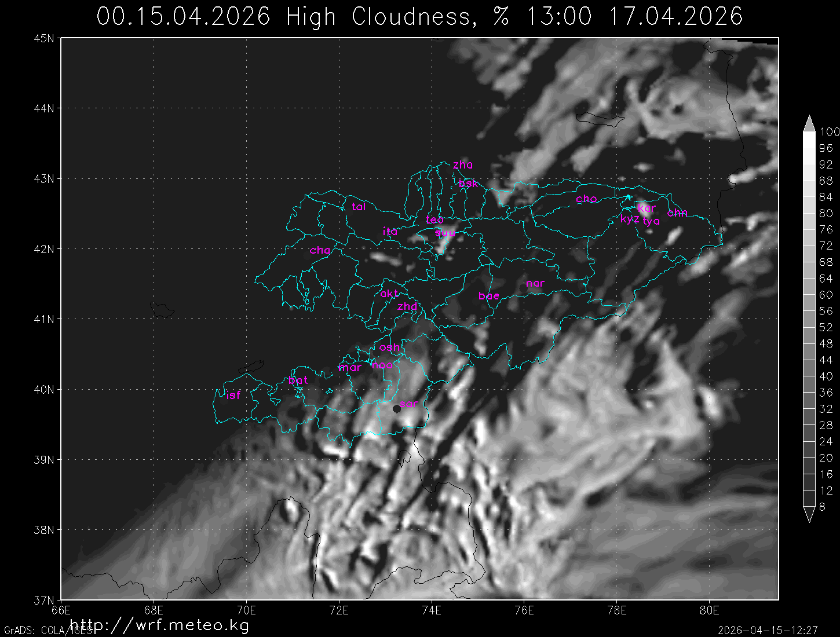Click the 'zha' label at northern border
The height and width of the screenshot is (637, 840).
point(463,165)
